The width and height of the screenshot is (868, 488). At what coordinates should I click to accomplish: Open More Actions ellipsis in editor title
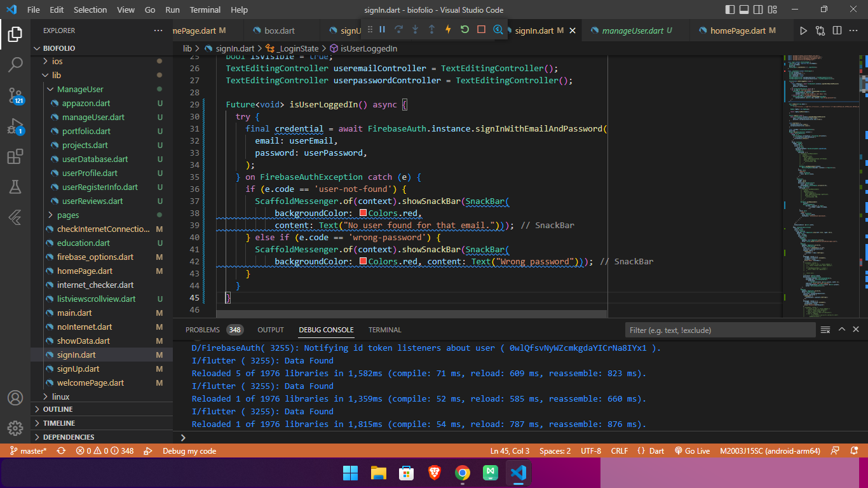click(855, 30)
